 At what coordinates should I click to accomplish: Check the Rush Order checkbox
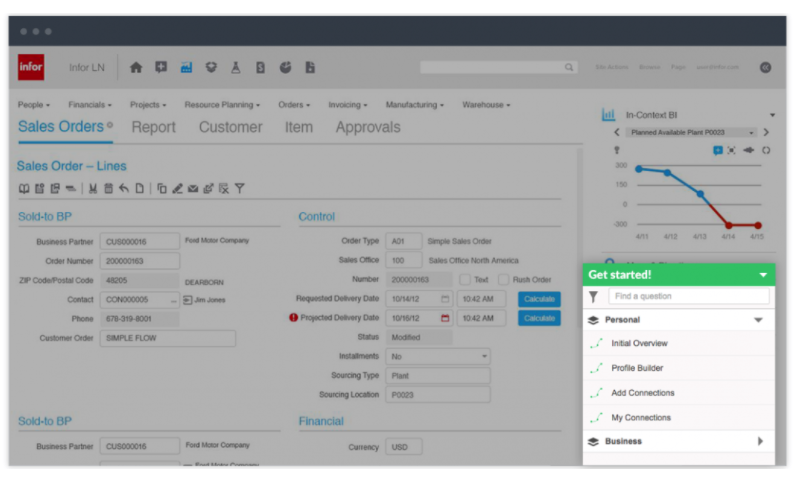pyautogui.click(x=503, y=280)
